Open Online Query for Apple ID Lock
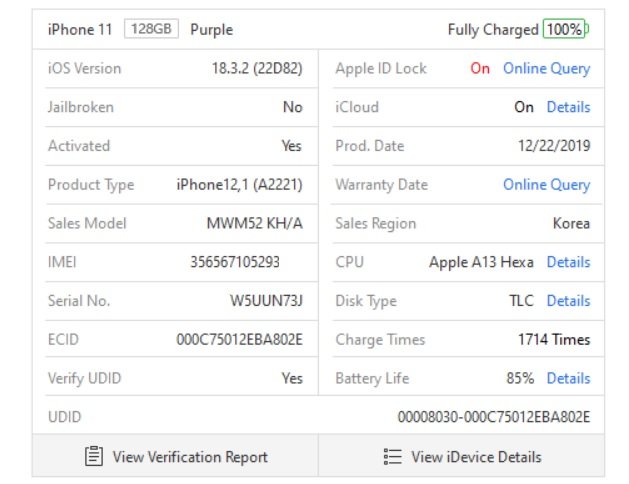629x484 pixels. coord(546,69)
